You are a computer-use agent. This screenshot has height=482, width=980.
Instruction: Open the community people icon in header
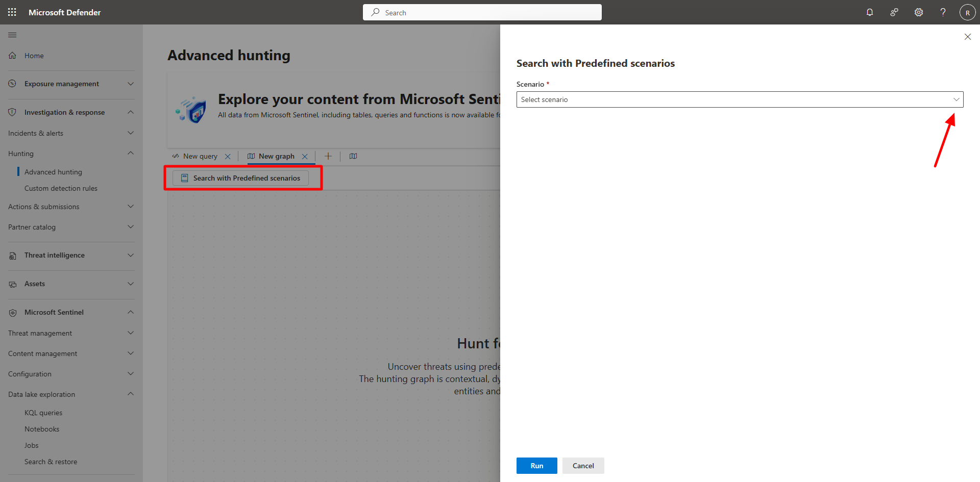click(x=894, y=12)
